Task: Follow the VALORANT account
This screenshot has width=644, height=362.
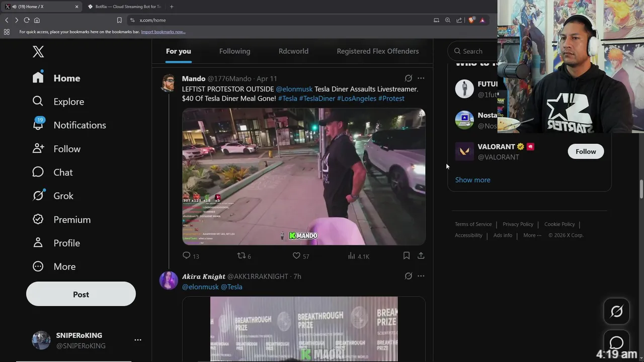Action: click(x=586, y=151)
